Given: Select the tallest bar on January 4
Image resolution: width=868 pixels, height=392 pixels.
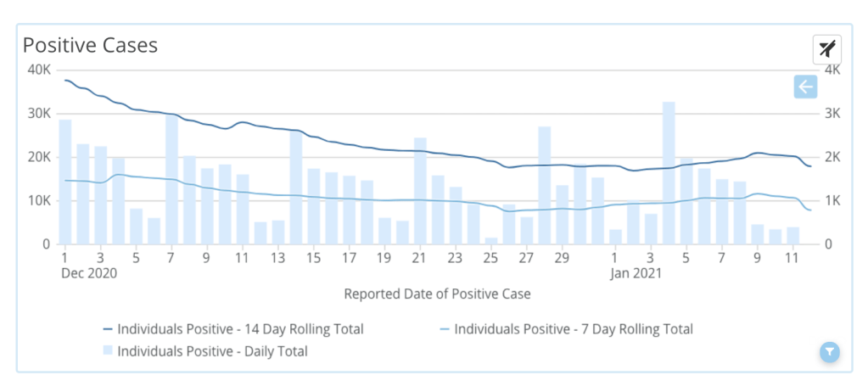Looking at the screenshot, I should coord(669,173).
